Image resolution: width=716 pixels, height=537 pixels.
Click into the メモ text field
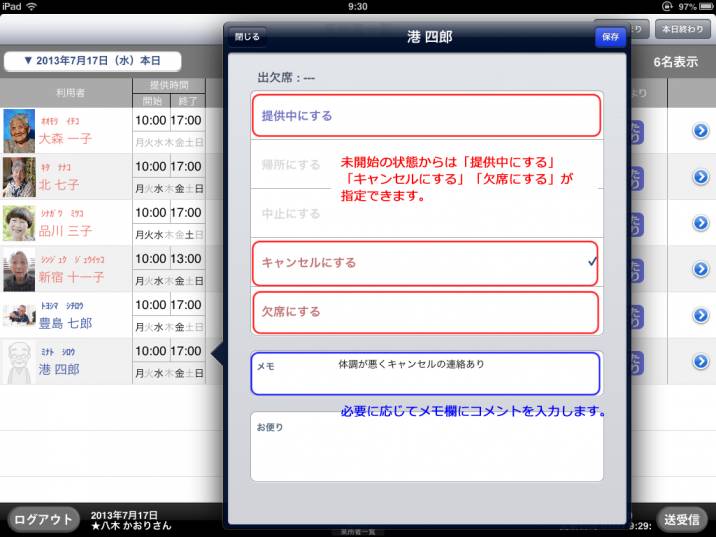pyautogui.click(x=427, y=375)
